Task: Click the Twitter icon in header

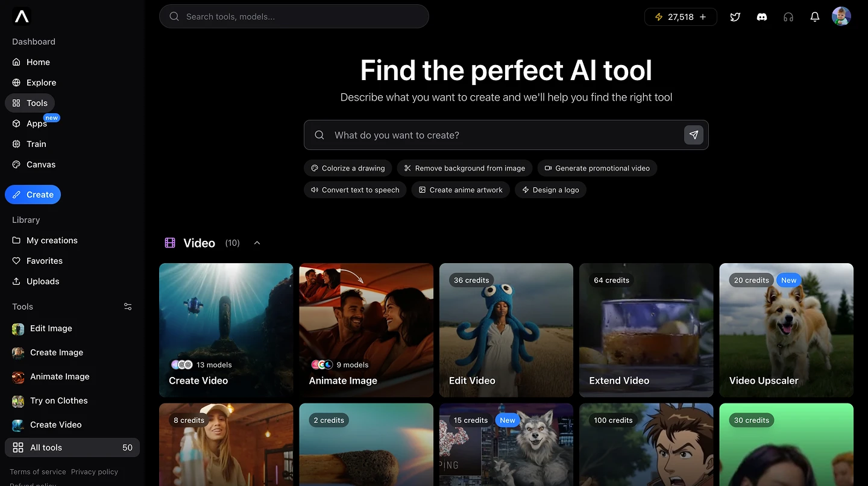Action: pos(735,17)
